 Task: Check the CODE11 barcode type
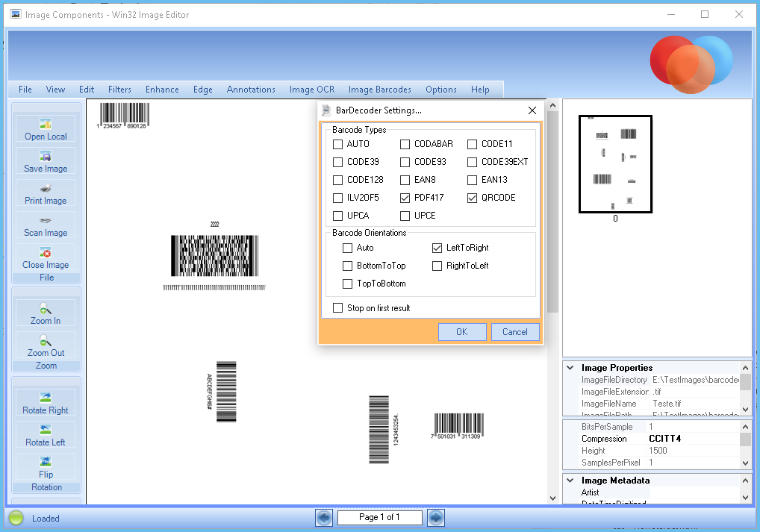coord(472,145)
